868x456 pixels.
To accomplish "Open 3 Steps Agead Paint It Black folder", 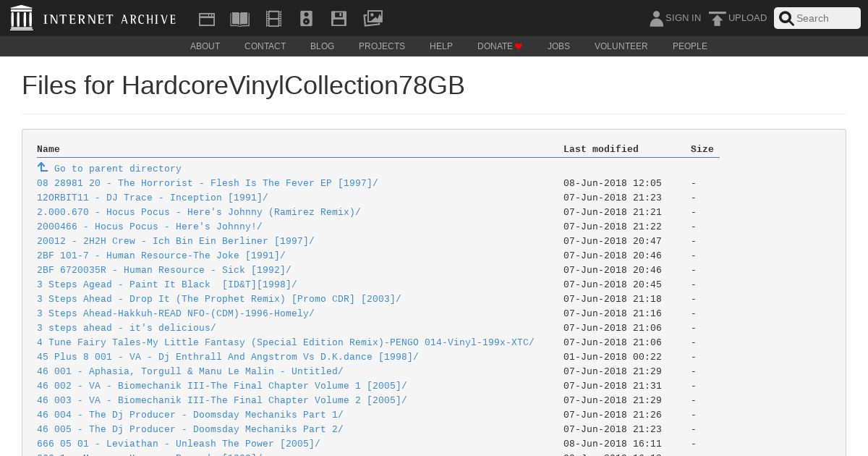I will point(167,284).
